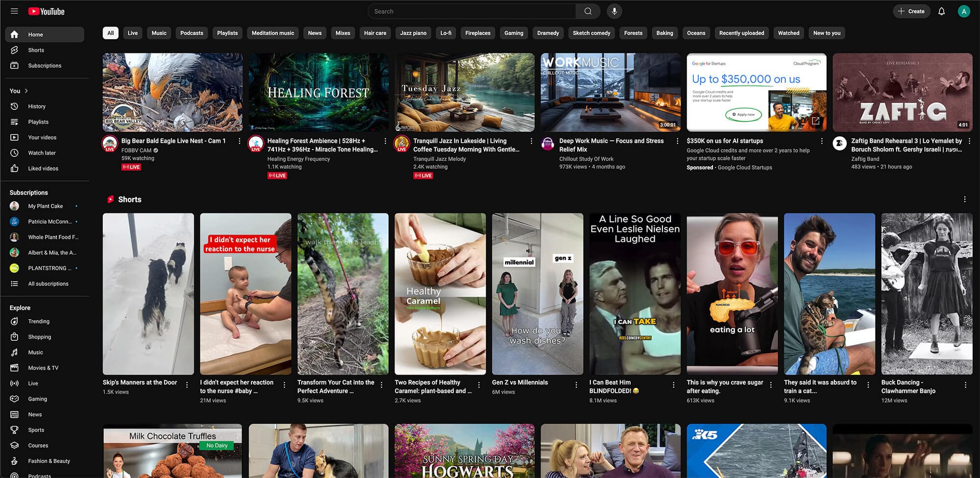Open options for $350K AI startups ad

click(822, 141)
